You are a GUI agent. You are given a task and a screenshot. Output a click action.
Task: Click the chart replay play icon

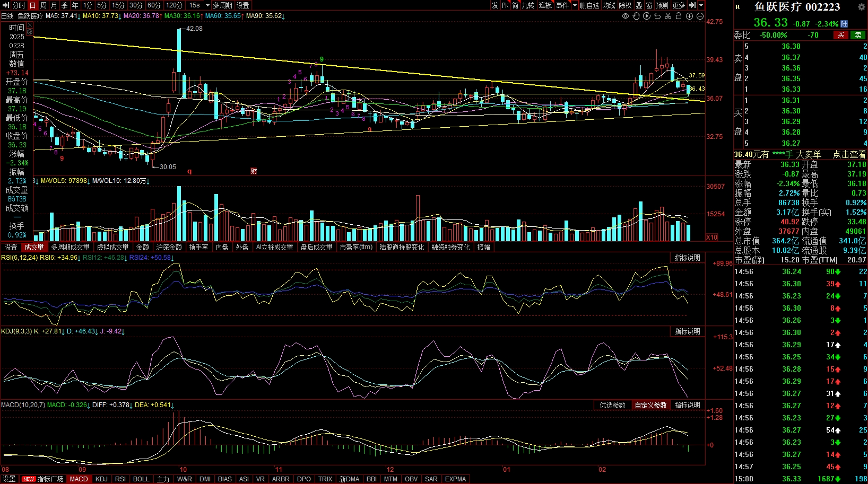(647, 16)
